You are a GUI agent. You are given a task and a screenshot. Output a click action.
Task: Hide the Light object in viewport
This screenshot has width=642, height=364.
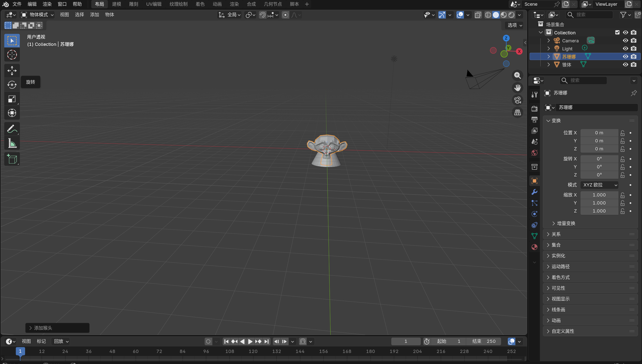625,49
